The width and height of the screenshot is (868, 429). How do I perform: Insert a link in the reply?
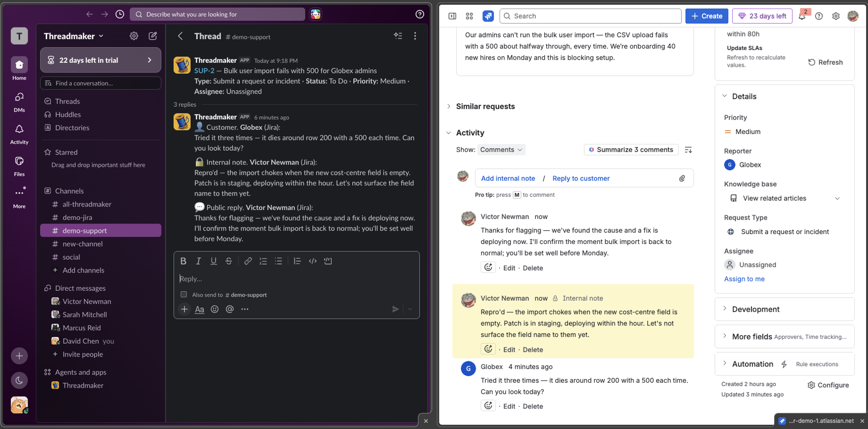248,261
